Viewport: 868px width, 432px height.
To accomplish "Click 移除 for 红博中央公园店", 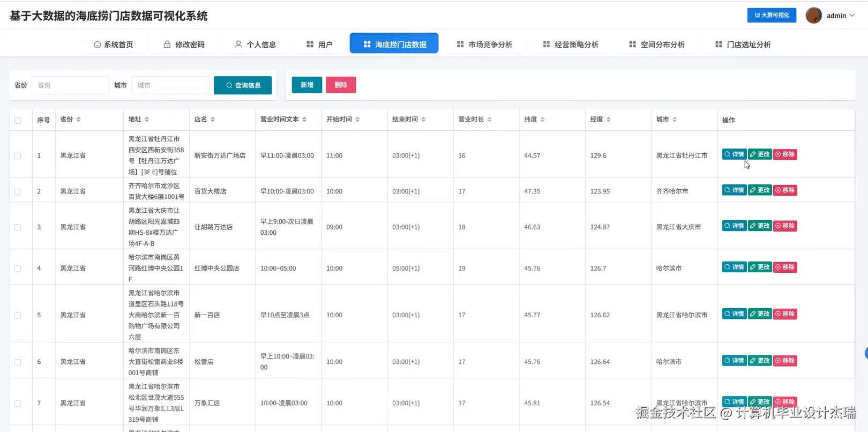I will [x=785, y=267].
